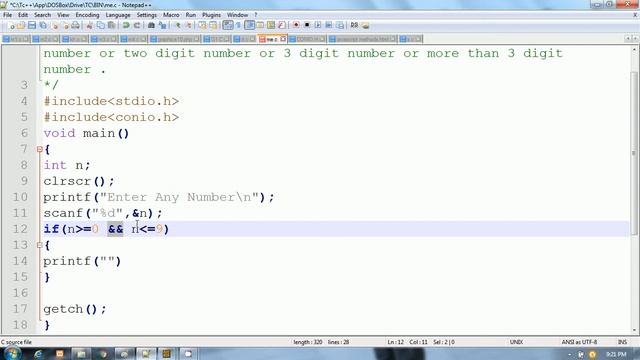The image size is (640, 360).
Task: Collapse the code fold at line 7
Action: coord(40,149)
